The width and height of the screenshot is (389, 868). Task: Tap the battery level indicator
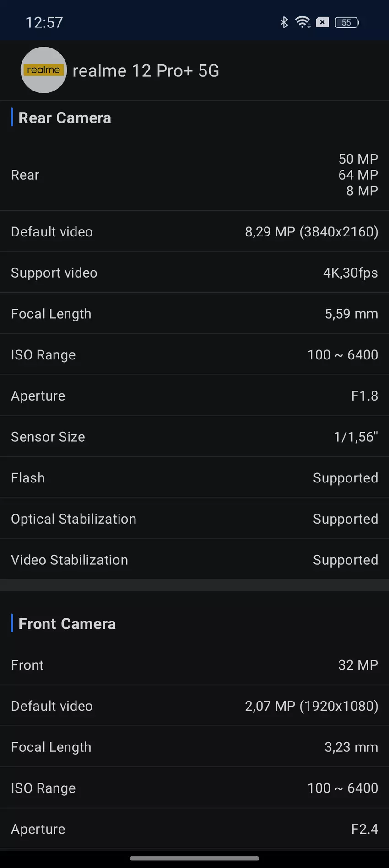click(347, 22)
